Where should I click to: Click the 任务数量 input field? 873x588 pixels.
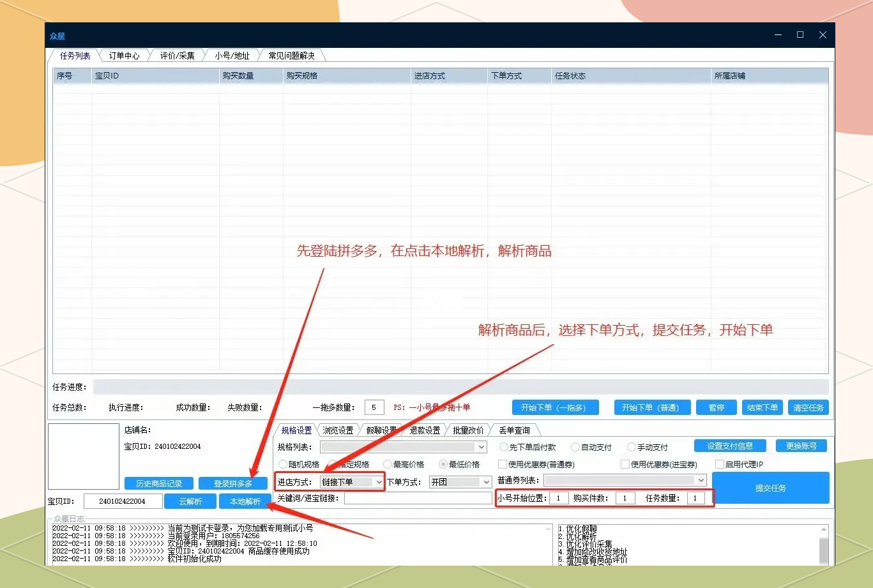coord(695,498)
